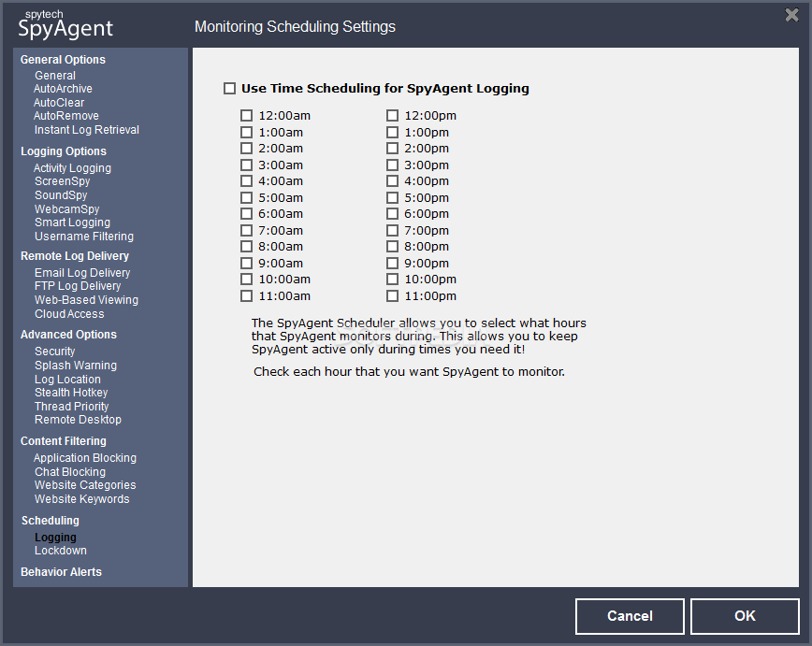Screen dimensions: 812x646
Task: Select the 10:00pm checkbox
Action: [393, 280]
